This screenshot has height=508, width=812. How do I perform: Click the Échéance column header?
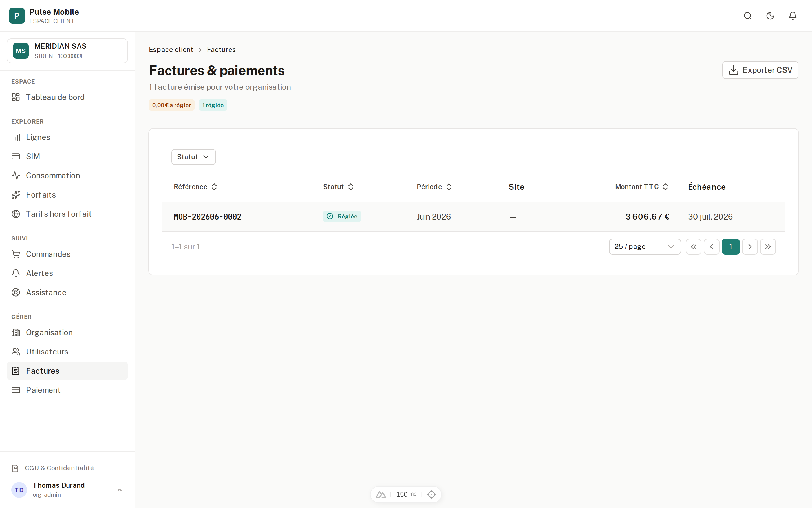[707, 187]
